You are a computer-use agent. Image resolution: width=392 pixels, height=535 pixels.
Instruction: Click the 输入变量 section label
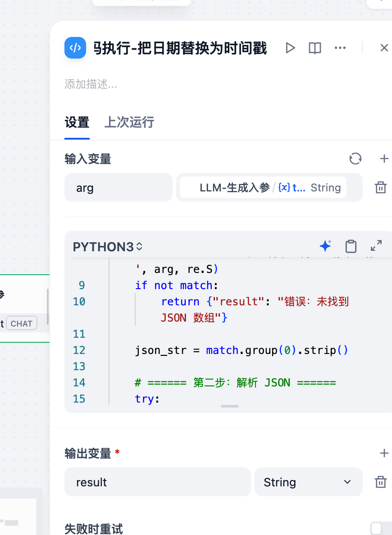[x=88, y=159]
